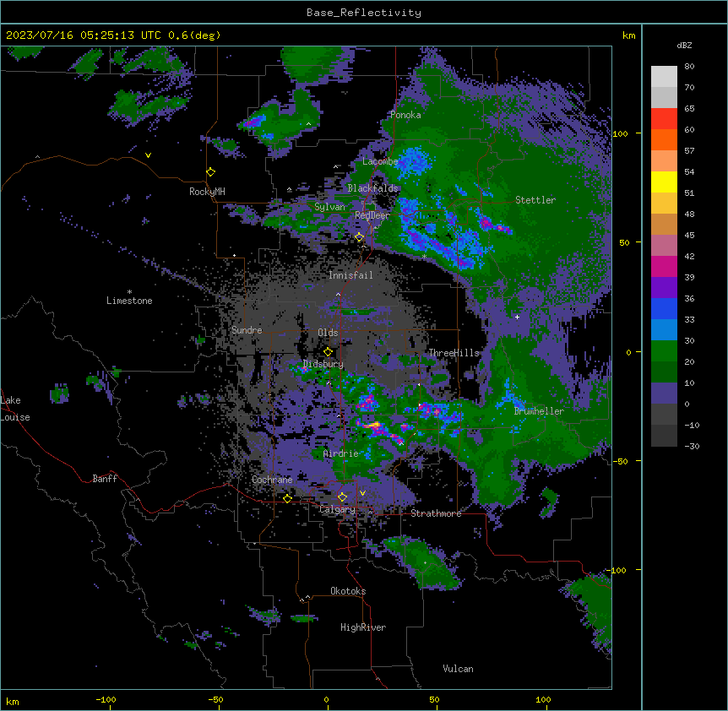The width and height of the screenshot is (728, 711).
Task: Click the Banff label
Action: pyautogui.click(x=105, y=479)
